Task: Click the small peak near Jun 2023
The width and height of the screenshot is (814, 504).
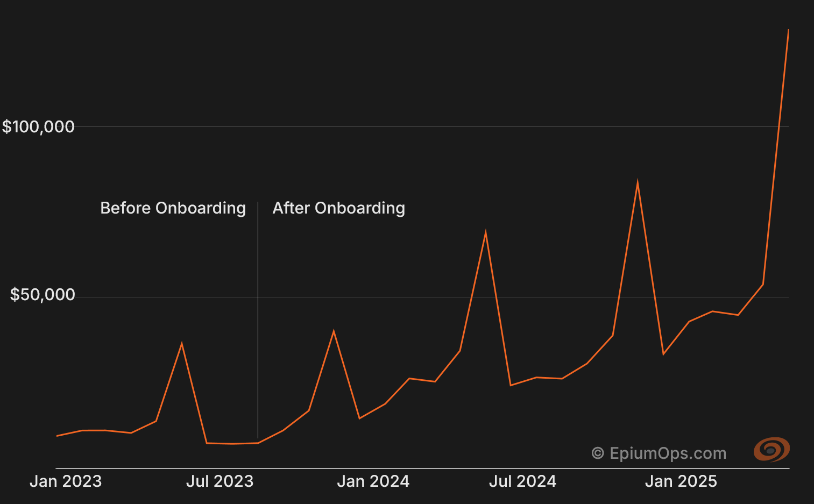Action: click(182, 342)
